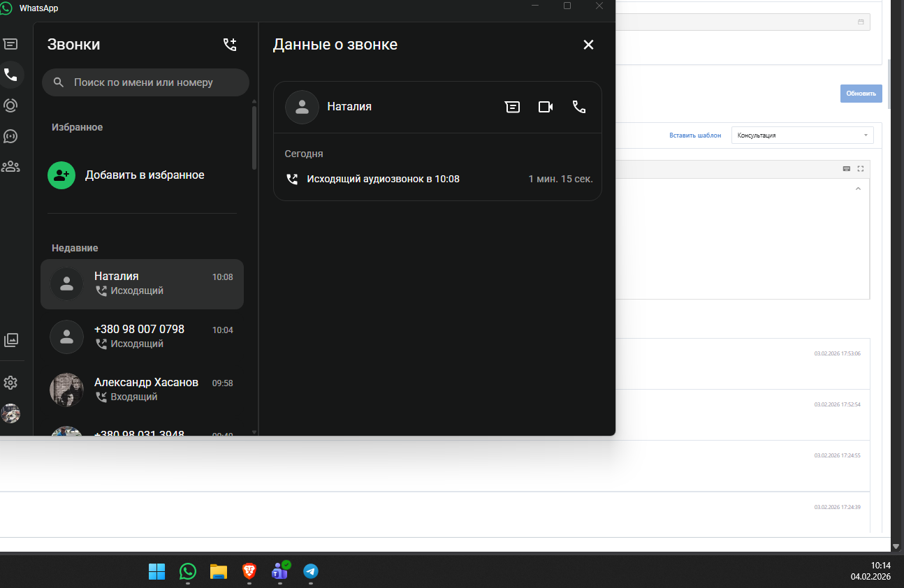Screen dimensions: 904x588
Task: Click the calls list scrollbar
Action: pos(254,136)
